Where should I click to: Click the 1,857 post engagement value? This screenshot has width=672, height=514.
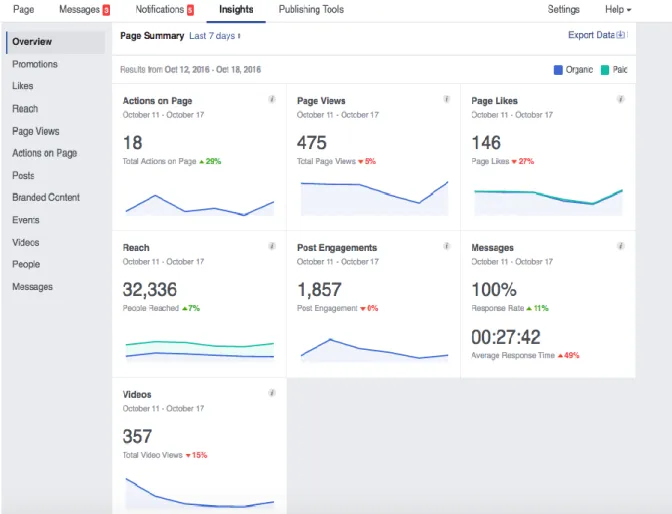[x=319, y=290]
